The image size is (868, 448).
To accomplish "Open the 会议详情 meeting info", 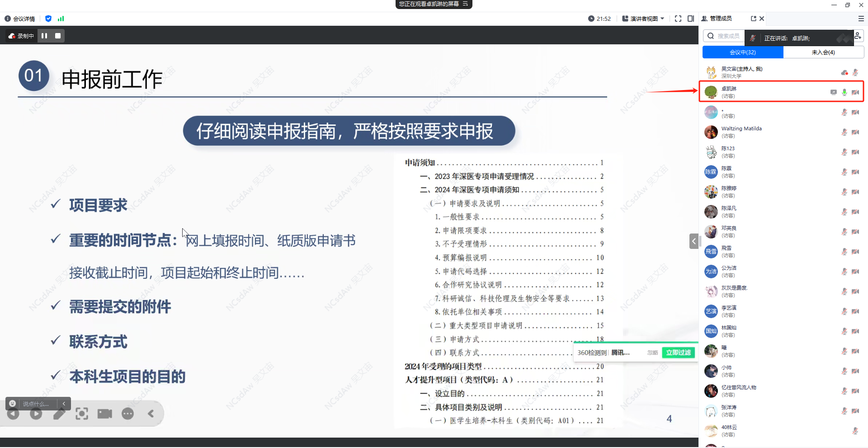I will (20, 19).
